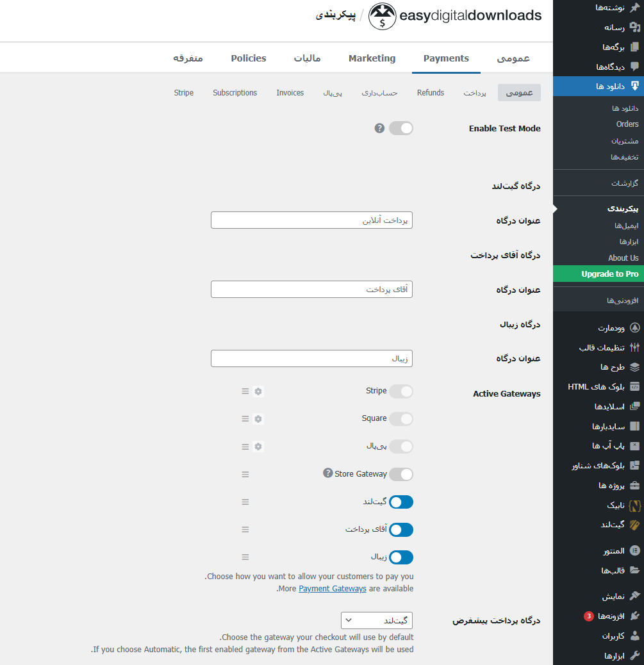Open the المنتور (Elementor) sidebar icon
This screenshot has height=665, width=644.
[635, 550]
